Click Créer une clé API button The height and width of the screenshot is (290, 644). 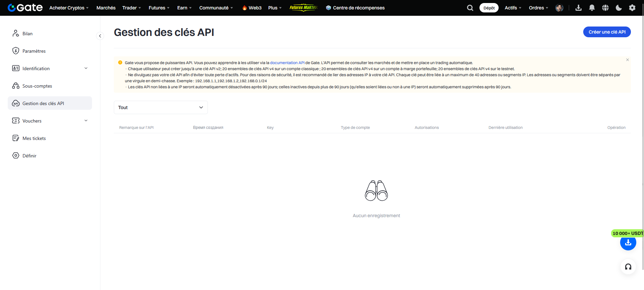point(607,32)
